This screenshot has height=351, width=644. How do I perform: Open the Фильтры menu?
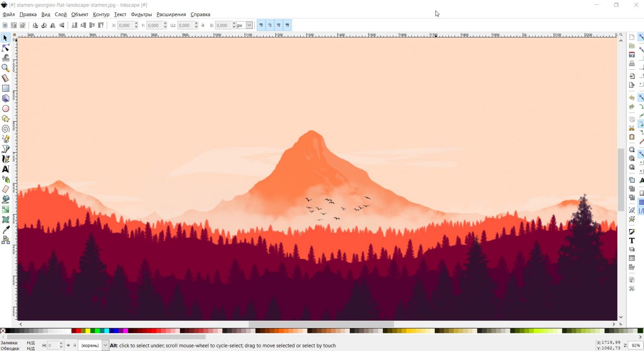[141, 14]
